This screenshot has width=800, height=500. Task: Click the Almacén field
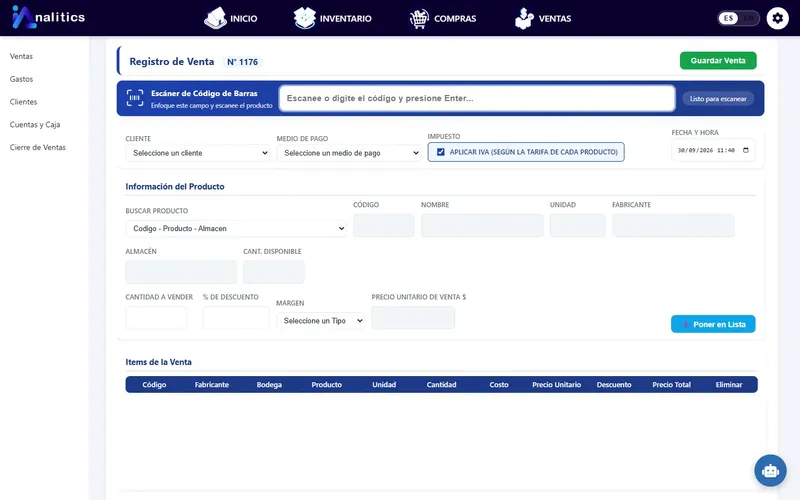click(x=181, y=272)
